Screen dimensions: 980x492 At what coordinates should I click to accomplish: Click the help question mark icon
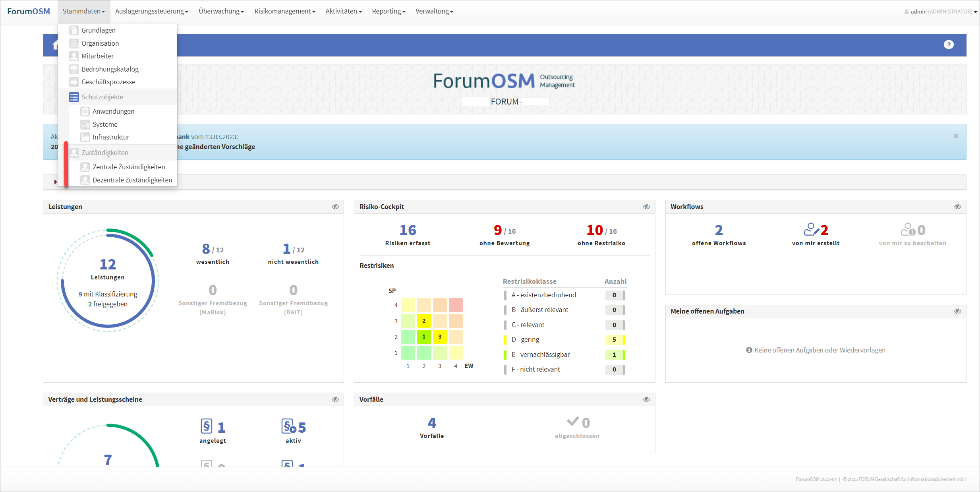tap(949, 45)
